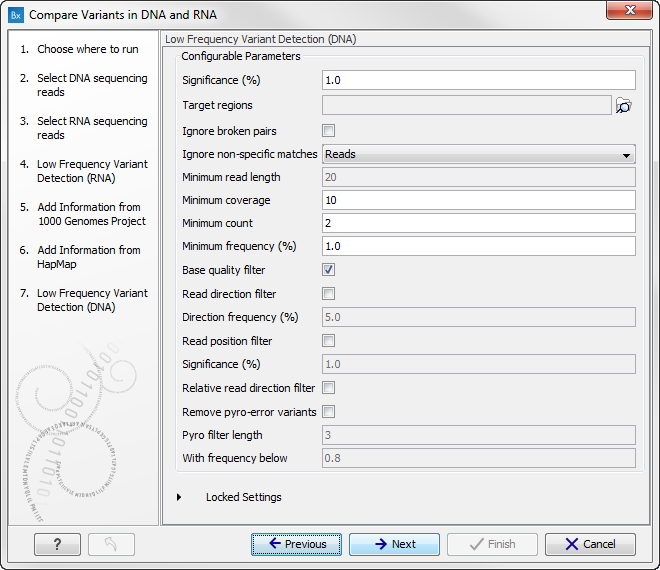Viewport: 660px width, 570px height.
Task: Click the Minimum count input field
Action: point(479,223)
